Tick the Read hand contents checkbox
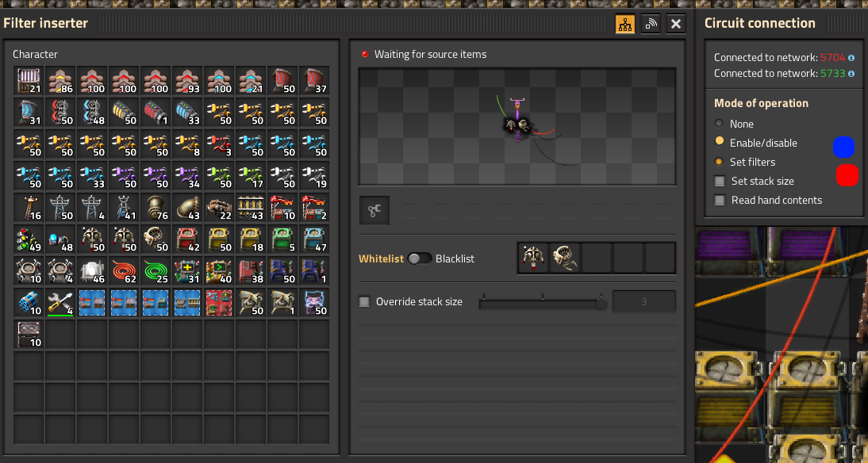This screenshot has width=868, height=463. click(x=720, y=201)
